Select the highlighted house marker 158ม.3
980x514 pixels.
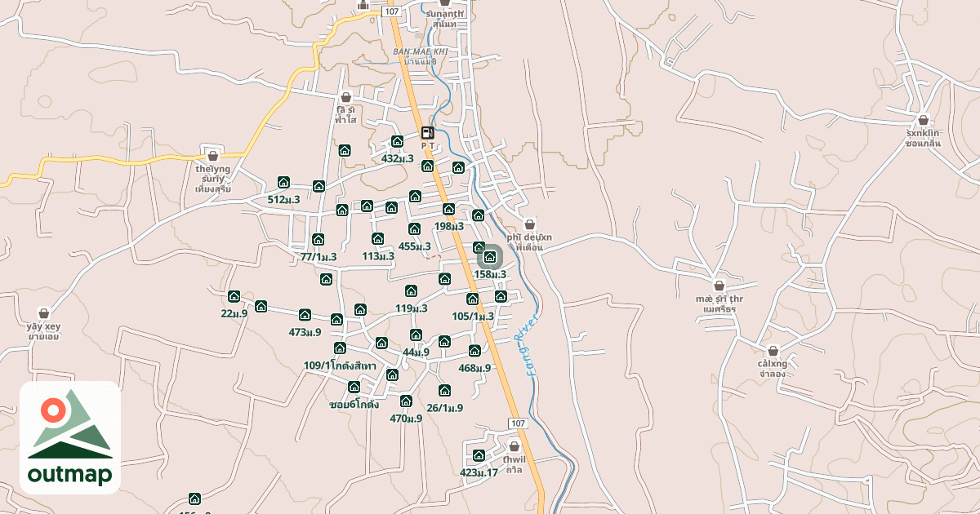pyautogui.click(x=490, y=258)
